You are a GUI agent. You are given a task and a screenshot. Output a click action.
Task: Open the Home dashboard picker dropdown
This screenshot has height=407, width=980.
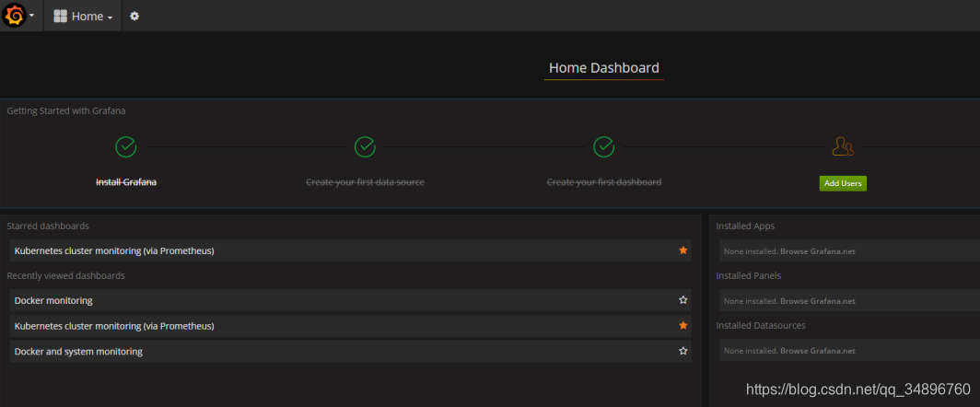coord(83,17)
